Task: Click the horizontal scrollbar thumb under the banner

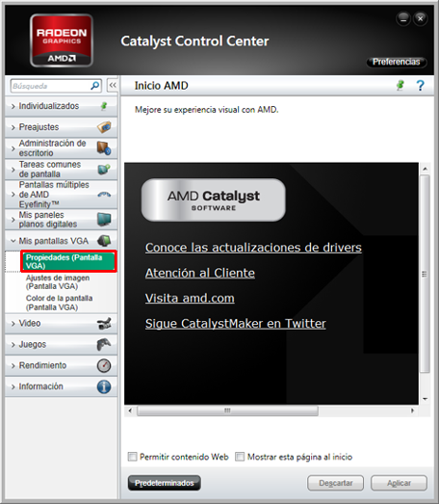Action: pyautogui.click(x=227, y=411)
